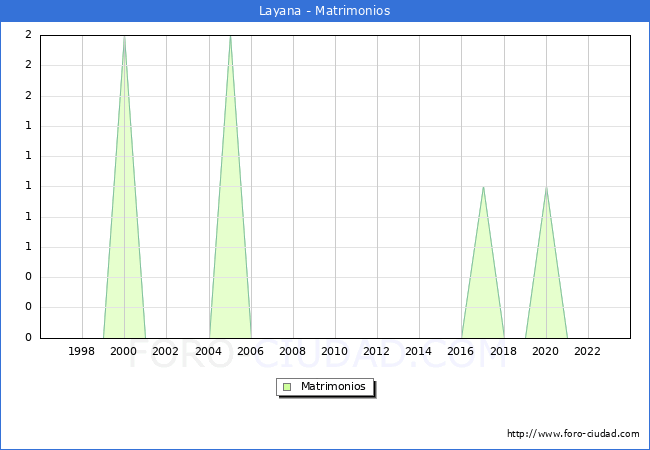Click the peak of the year 2005 spike

(230, 37)
